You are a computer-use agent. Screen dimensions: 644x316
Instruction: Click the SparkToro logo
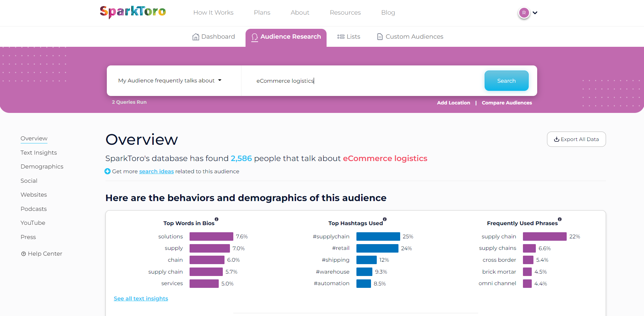point(133,12)
